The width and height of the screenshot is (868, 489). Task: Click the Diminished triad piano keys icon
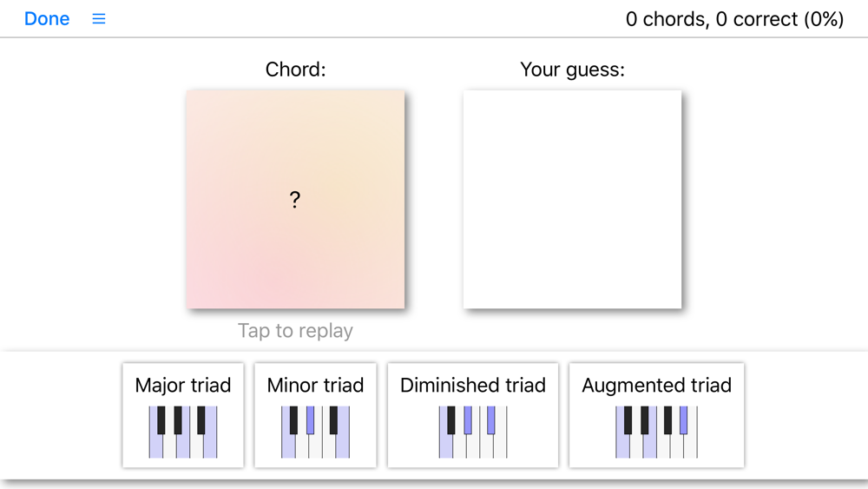pos(473,432)
